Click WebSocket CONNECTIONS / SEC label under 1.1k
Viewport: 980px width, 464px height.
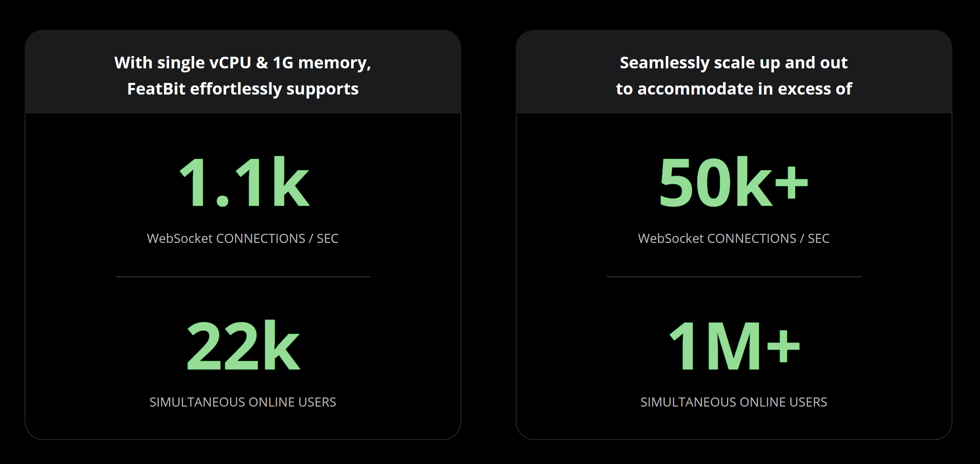(x=243, y=239)
